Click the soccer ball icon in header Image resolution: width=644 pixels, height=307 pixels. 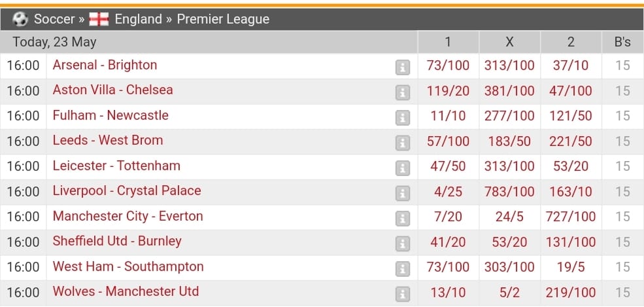coord(20,19)
